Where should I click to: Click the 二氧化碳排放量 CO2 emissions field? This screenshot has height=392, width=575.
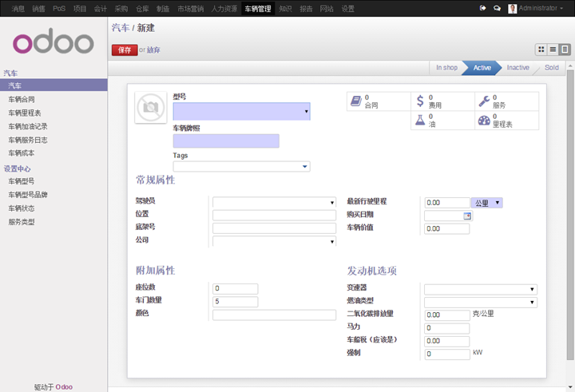tap(447, 315)
